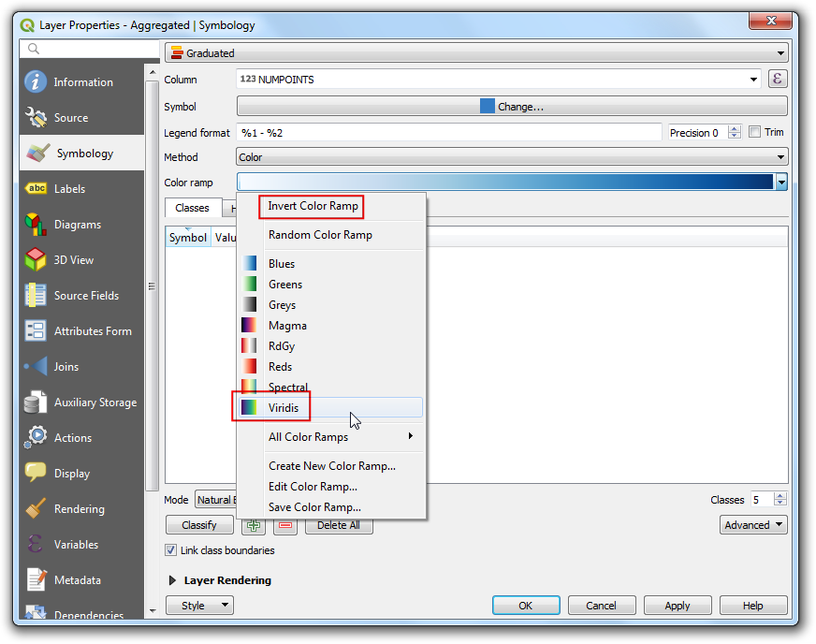Open the Joins arrow icon
816x644 pixels.
(x=36, y=366)
